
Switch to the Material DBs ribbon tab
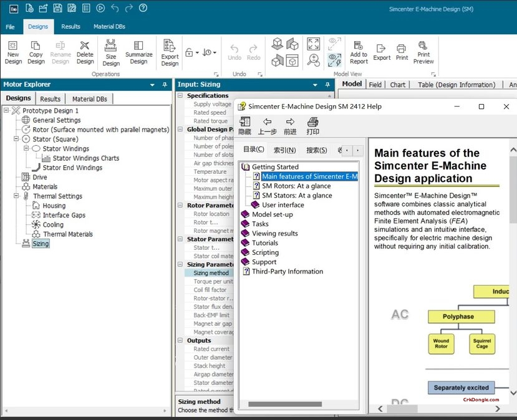[x=109, y=27]
